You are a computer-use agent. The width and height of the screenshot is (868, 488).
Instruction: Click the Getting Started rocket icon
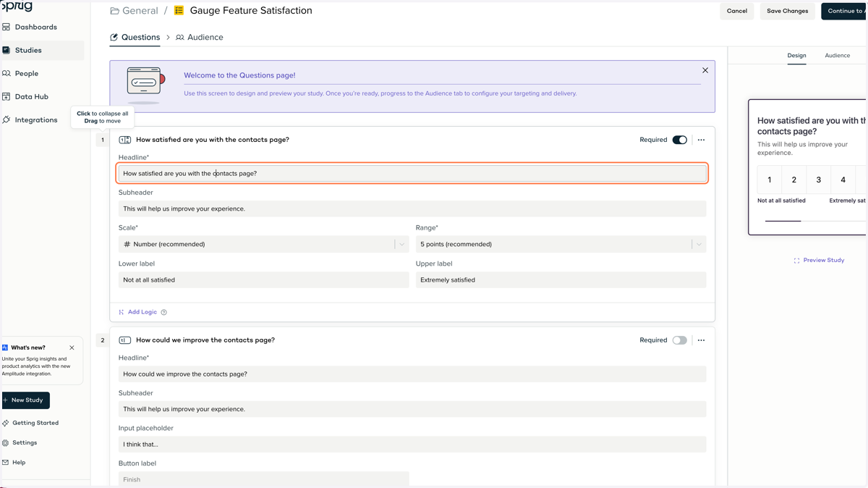tap(6, 423)
